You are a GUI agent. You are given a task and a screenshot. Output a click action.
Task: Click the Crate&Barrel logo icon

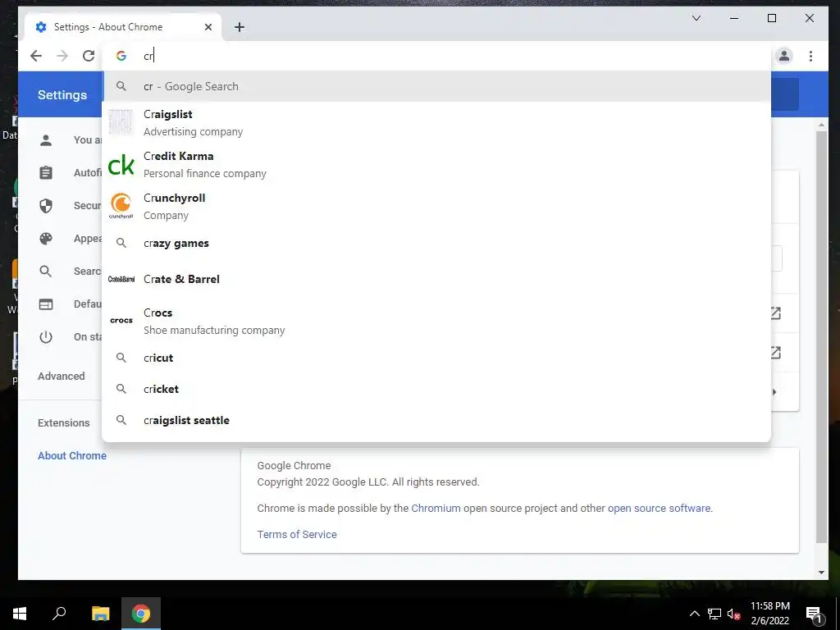(x=121, y=279)
